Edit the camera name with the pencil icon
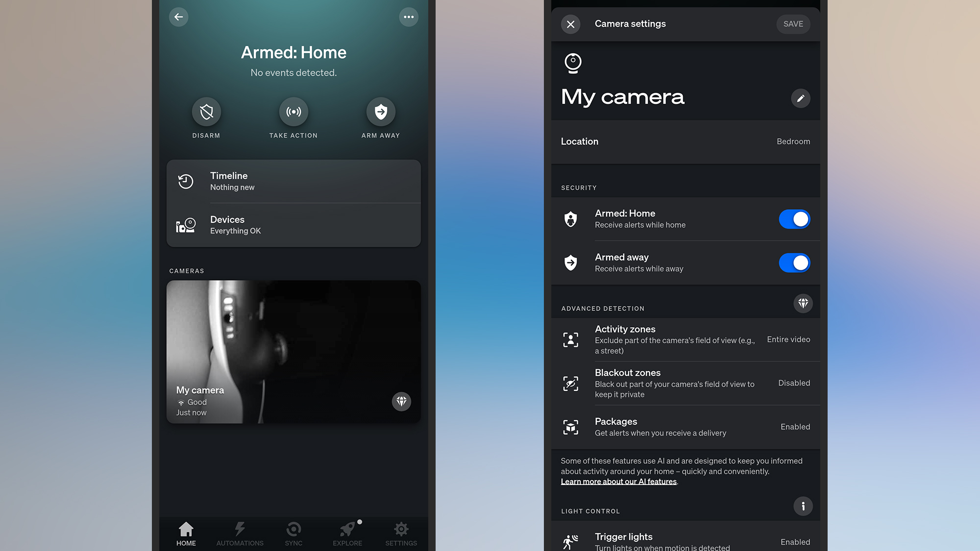This screenshot has width=980, height=551. click(x=801, y=98)
